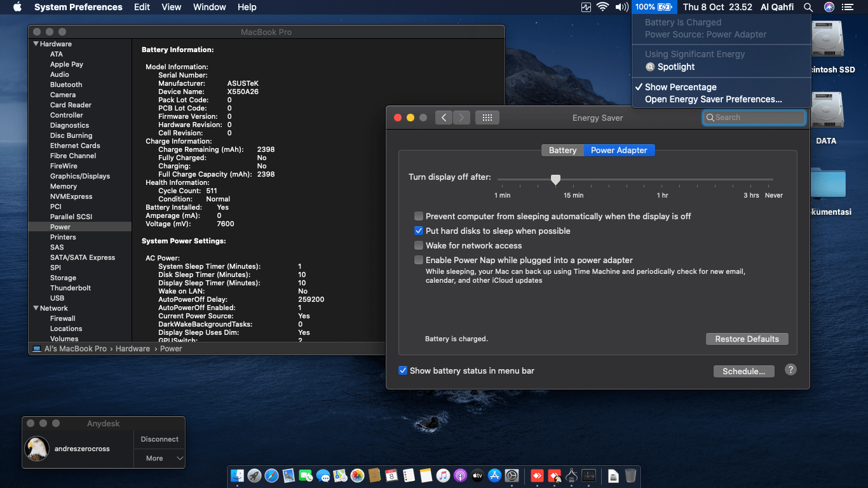Open Finder from the Dock
This screenshot has width=868, height=488.
point(238,475)
